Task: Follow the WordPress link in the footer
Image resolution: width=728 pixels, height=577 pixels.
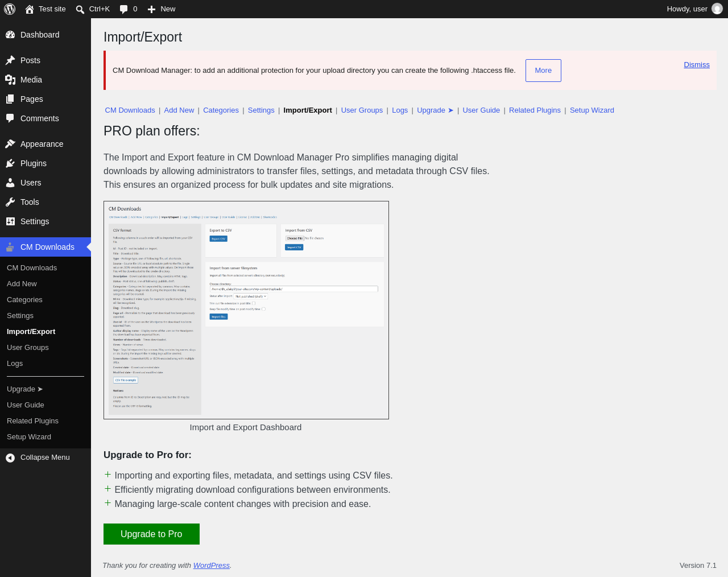Action: pos(212,566)
